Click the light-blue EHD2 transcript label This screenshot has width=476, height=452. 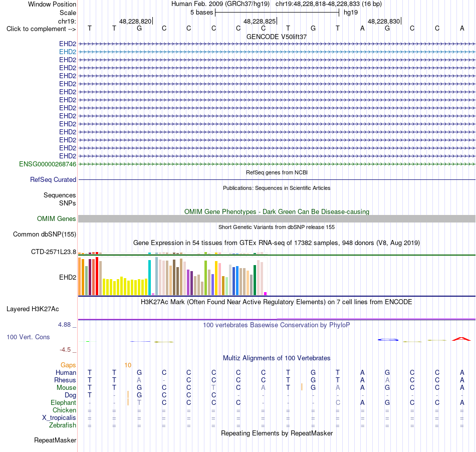[68, 52]
